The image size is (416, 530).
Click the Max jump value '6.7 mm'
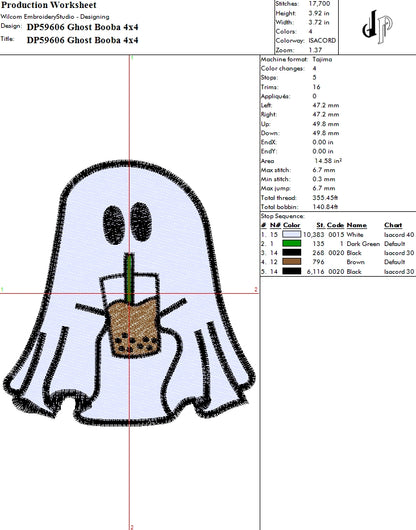point(323,188)
